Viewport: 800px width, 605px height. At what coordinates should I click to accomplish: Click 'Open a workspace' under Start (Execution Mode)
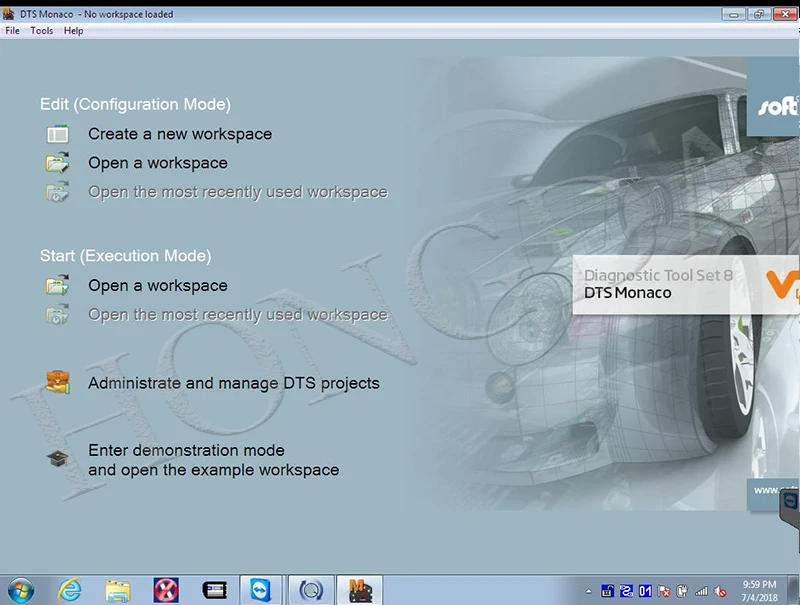(x=158, y=286)
